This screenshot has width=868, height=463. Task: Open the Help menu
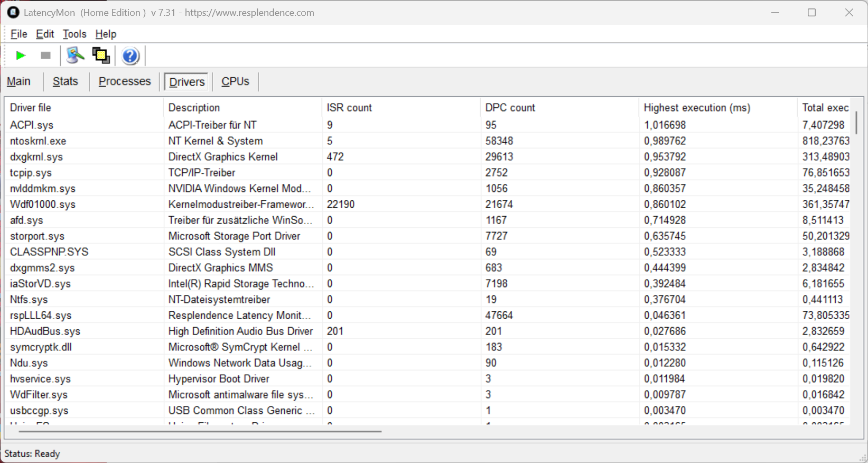(106, 34)
